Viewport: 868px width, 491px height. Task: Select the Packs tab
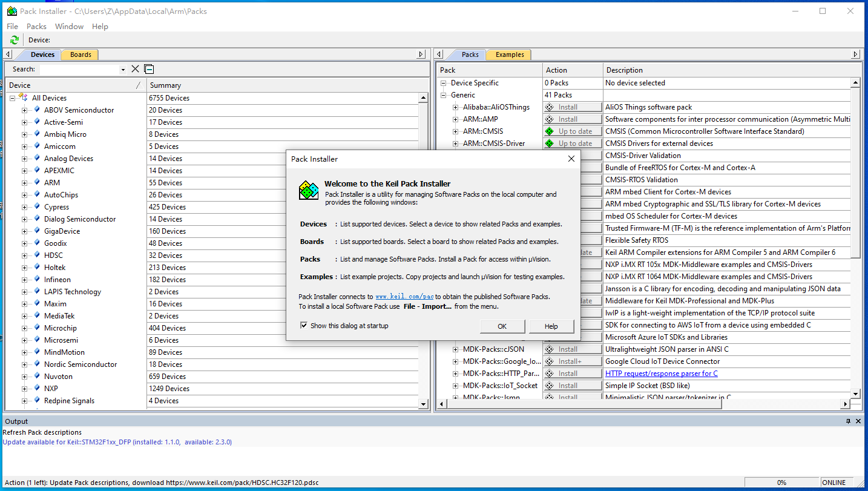point(470,54)
